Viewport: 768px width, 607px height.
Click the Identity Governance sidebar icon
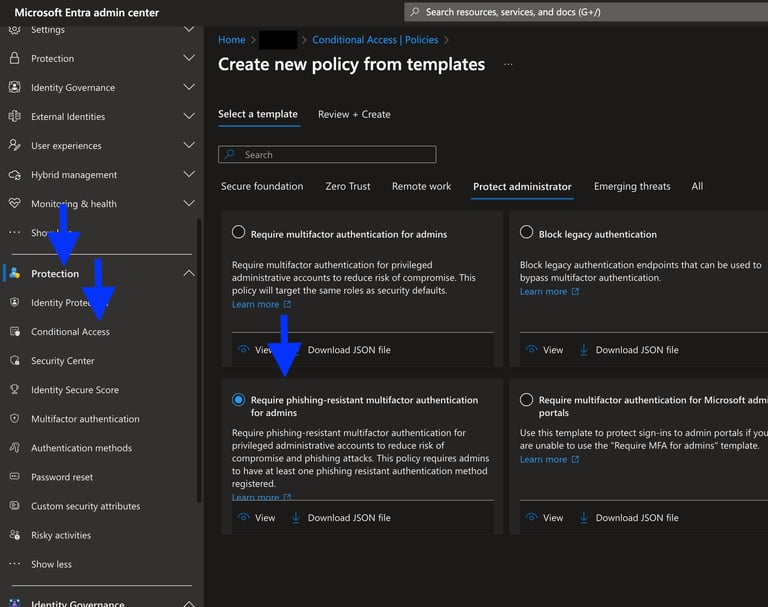click(15, 87)
